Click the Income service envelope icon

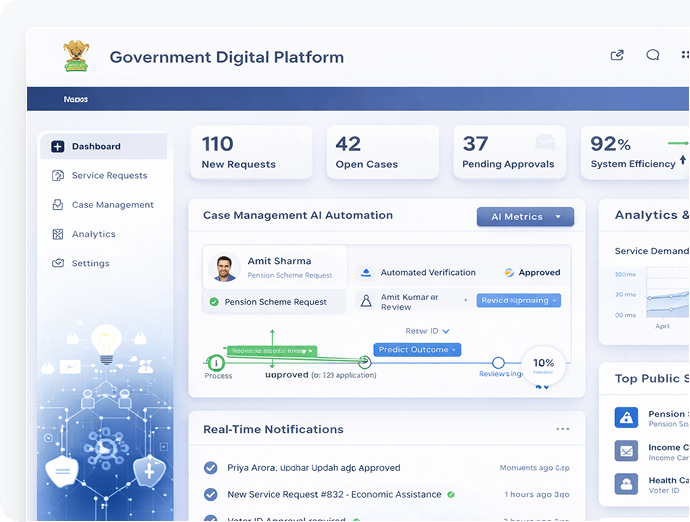point(626,451)
